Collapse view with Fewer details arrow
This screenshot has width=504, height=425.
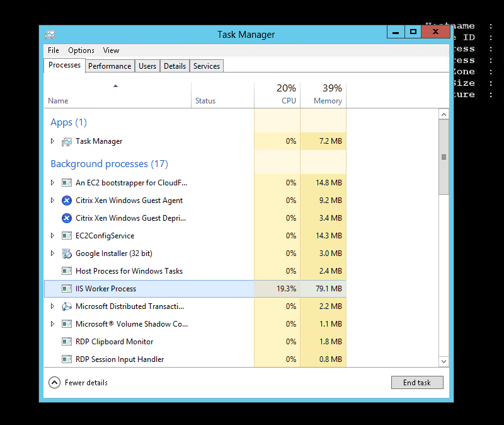54,382
